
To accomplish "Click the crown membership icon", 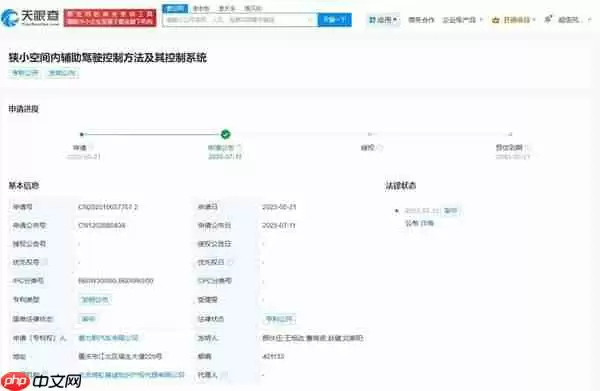I will click(x=496, y=20).
